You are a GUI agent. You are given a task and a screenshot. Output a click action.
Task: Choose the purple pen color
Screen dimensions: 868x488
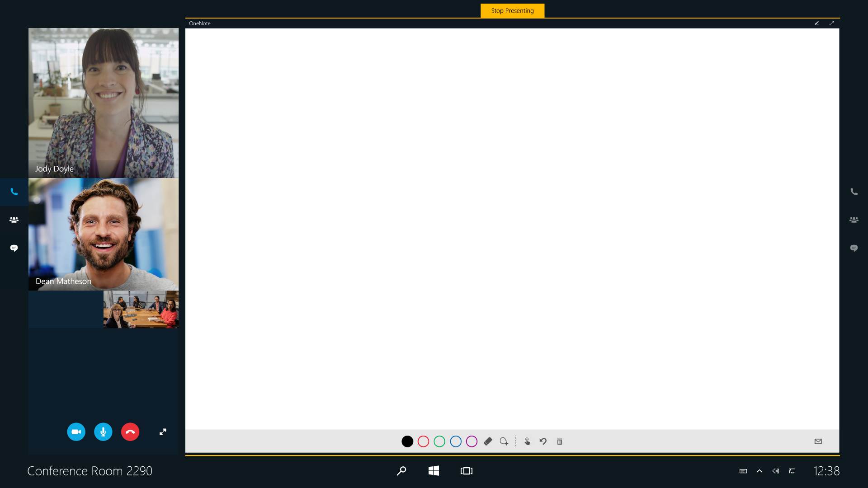point(472,441)
